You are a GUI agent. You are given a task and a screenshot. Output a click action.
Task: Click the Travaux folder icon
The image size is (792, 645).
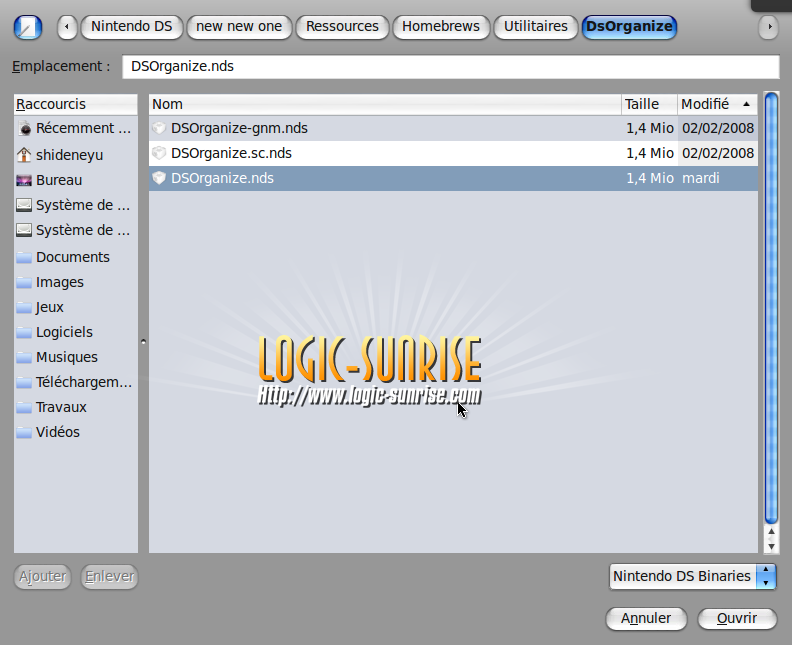24,408
